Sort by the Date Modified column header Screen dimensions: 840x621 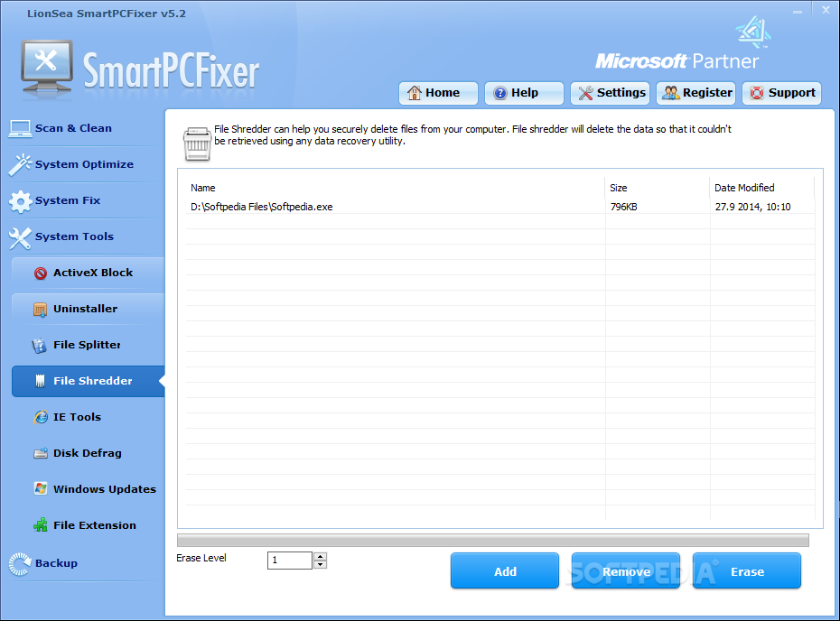click(x=762, y=188)
